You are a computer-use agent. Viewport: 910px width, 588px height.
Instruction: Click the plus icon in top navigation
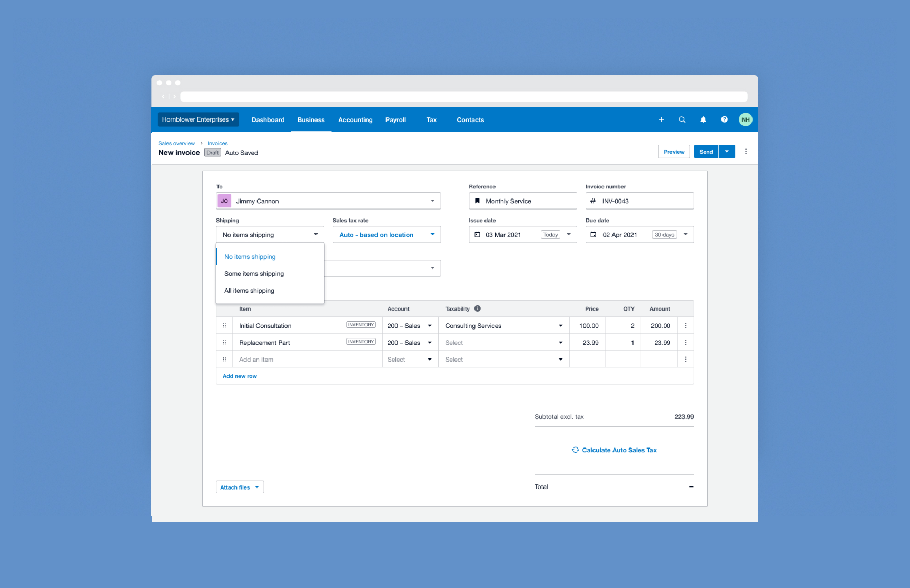661,119
